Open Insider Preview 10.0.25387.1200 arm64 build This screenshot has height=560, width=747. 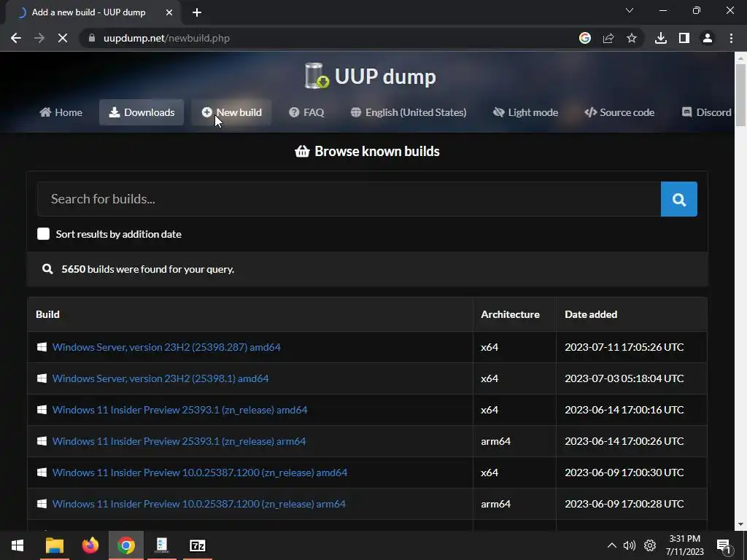coord(198,504)
